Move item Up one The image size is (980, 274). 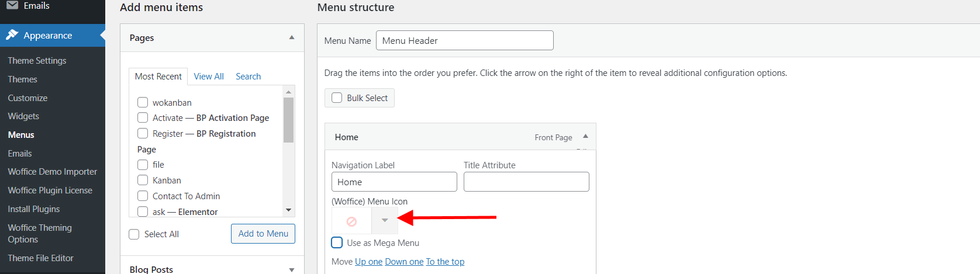coord(368,262)
